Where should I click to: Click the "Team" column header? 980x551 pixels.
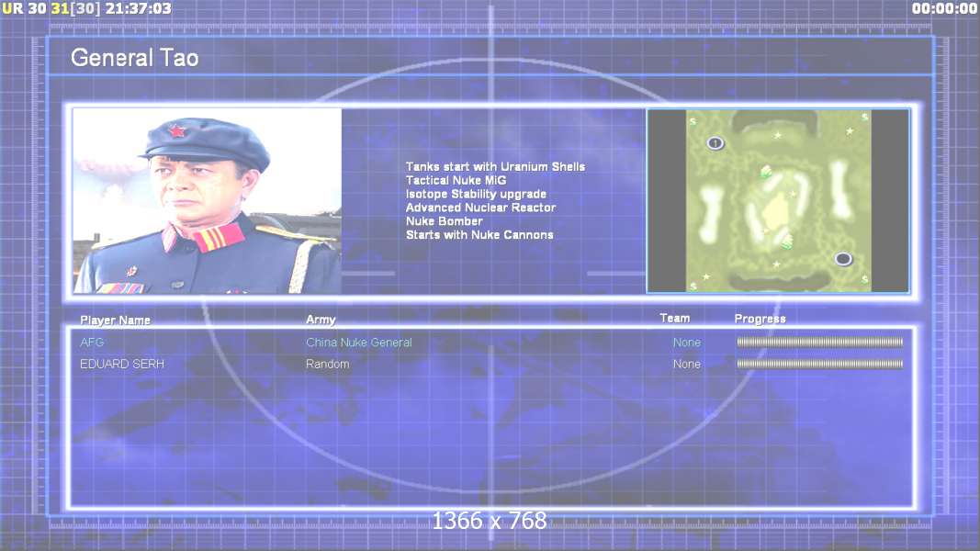click(675, 318)
